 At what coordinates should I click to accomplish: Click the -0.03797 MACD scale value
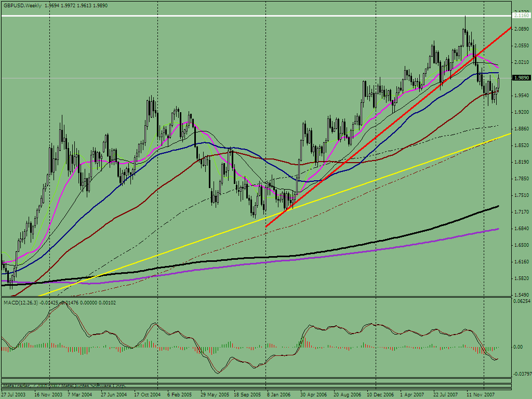522,374
